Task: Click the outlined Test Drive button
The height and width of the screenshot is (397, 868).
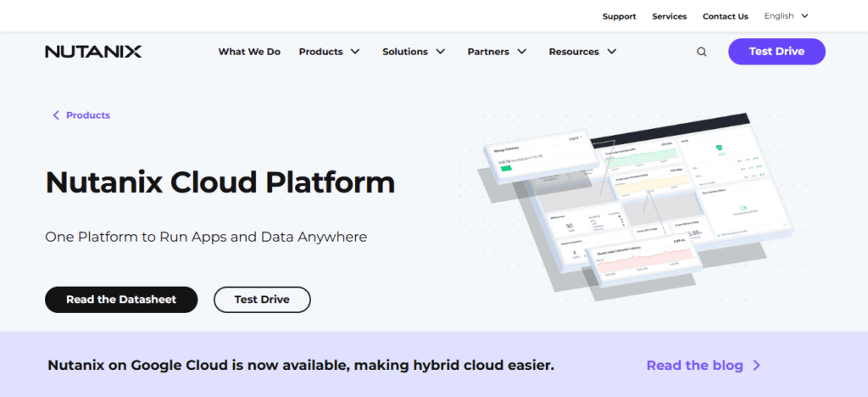Action: (262, 299)
